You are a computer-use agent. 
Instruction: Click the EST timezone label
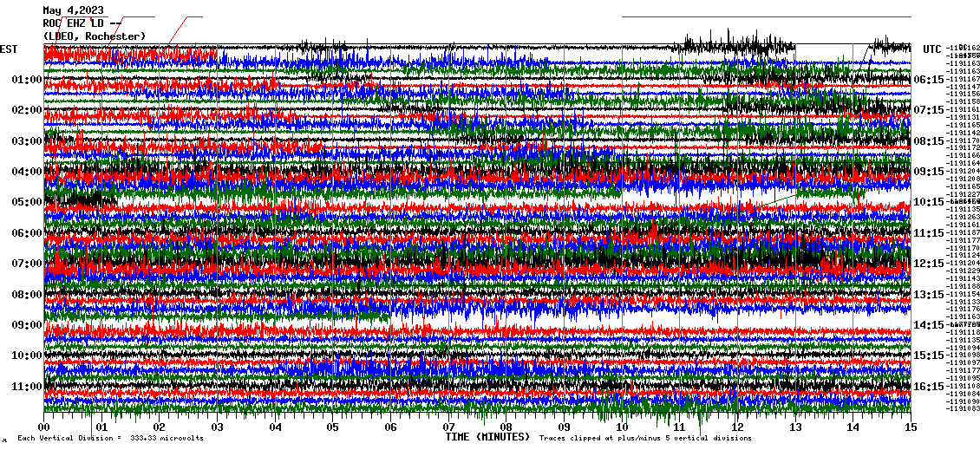point(9,49)
